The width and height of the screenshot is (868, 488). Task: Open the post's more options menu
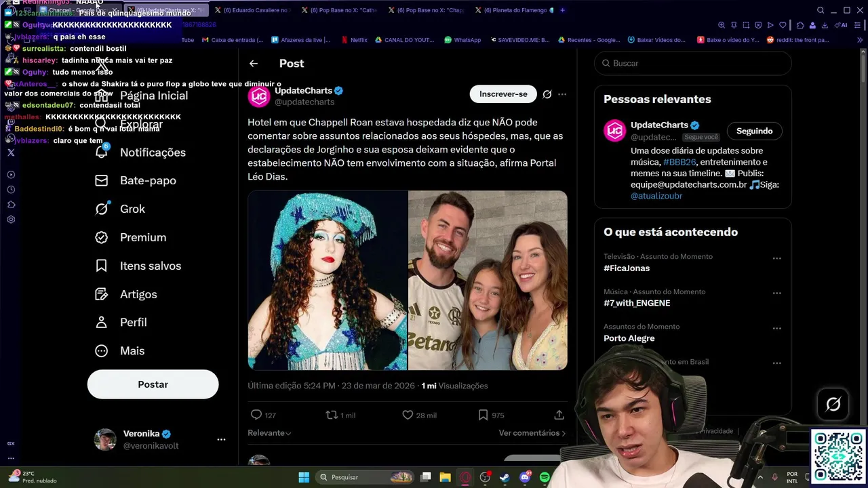coord(562,94)
